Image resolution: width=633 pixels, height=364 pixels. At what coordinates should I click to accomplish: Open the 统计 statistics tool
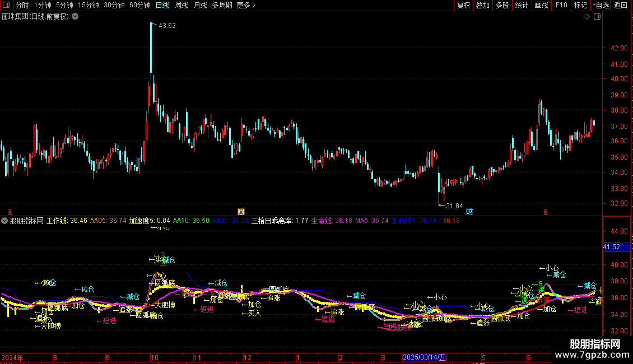(x=522, y=5)
